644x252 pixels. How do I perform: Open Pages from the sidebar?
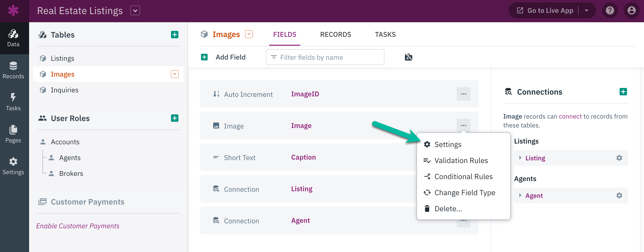(13, 134)
